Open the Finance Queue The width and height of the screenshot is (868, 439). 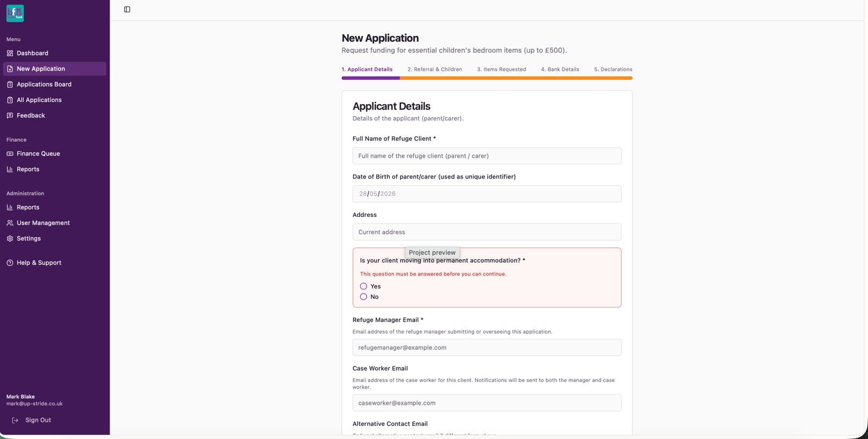click(54, 154)
